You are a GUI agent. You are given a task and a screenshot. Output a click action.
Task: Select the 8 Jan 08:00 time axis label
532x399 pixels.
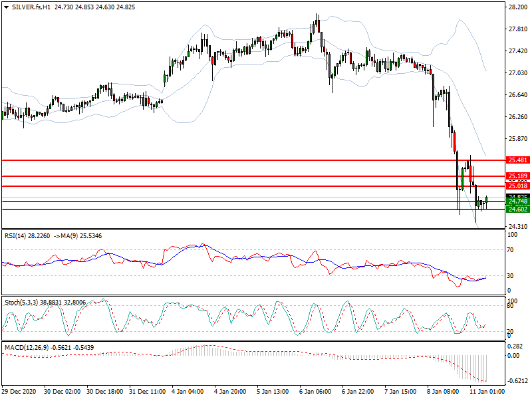click(x=443, y=392)
